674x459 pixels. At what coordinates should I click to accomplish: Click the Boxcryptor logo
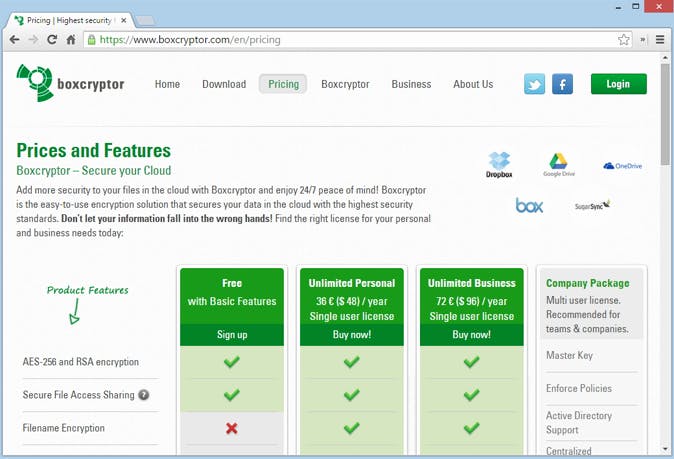pos(70,83)
